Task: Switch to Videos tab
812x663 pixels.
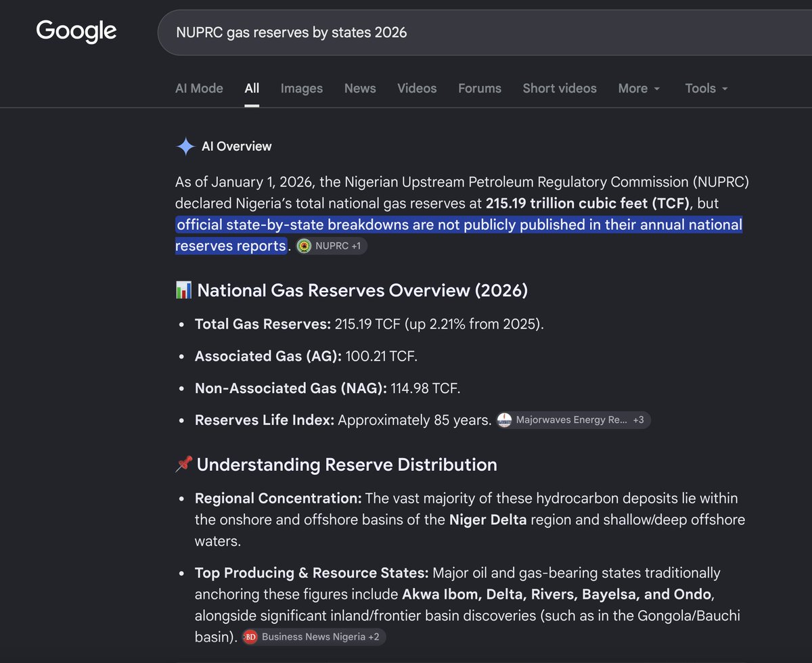Action: click(417, 88)
